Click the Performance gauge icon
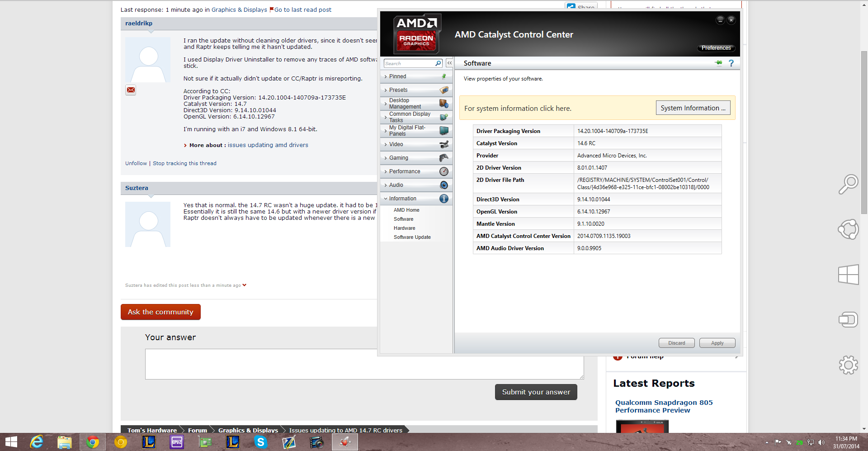 [444, 171]
